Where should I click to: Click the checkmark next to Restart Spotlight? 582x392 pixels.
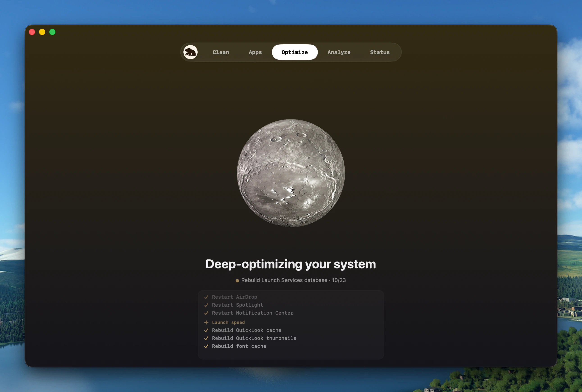[206, 305]
